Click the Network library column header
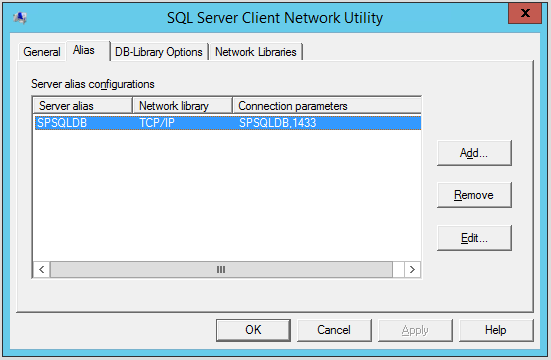This screenshot has height=360, width=551. click(x=182, y=106)
